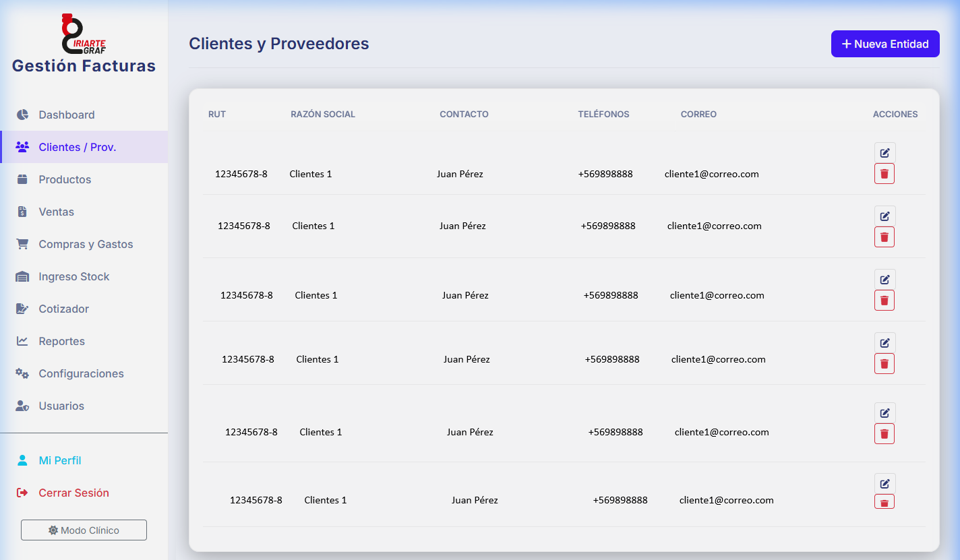Navigate to Usuarios

click(x=84, y=406)
